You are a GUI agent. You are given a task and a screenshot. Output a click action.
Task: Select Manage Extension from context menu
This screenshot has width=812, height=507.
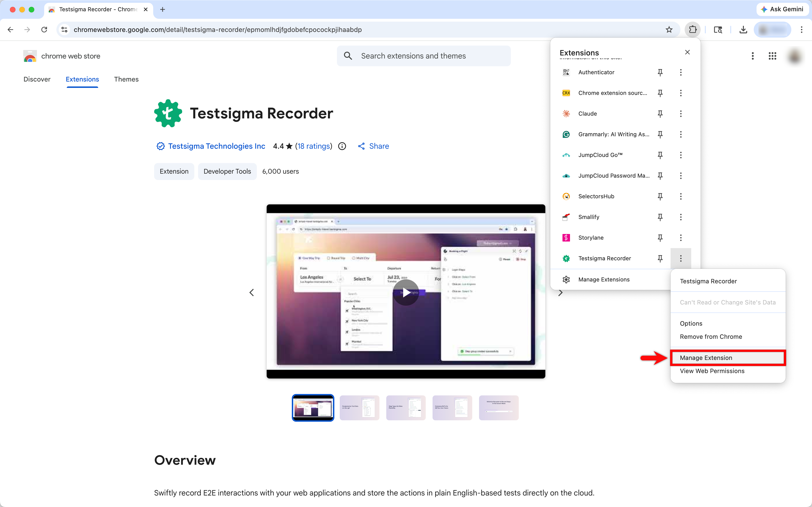pyautogui.click(x=728, y=358)
